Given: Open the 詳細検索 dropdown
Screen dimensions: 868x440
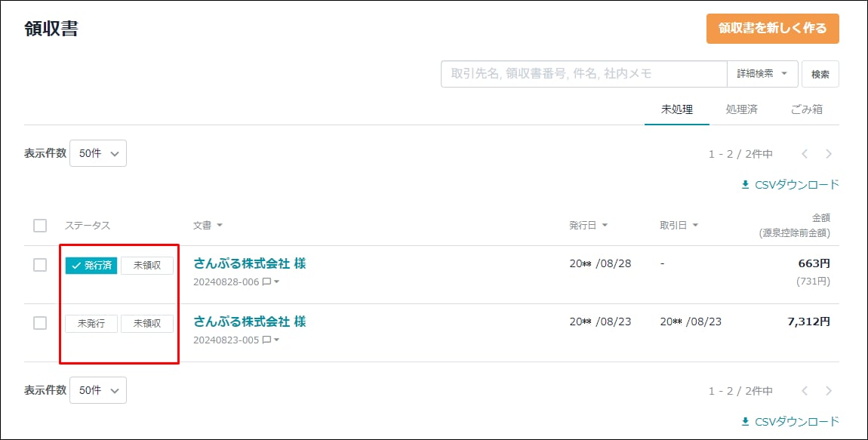Looking at the screenshot, I should point(762,74).
